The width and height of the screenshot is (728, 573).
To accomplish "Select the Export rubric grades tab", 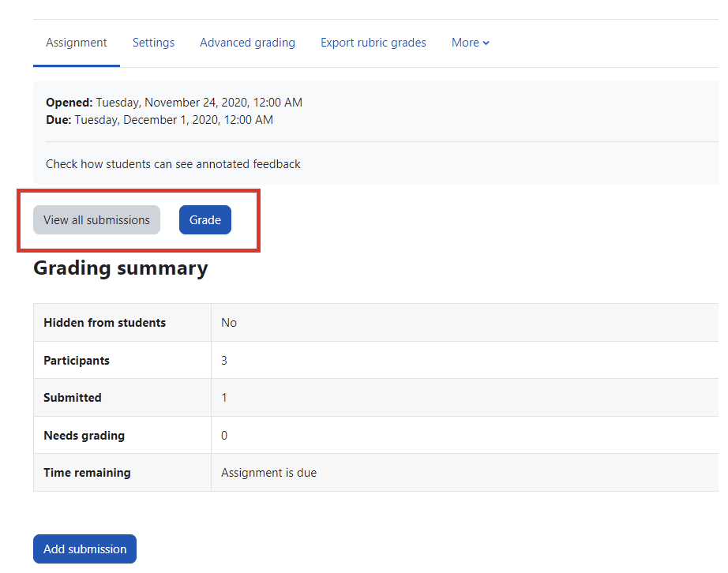I will [373, 43].
